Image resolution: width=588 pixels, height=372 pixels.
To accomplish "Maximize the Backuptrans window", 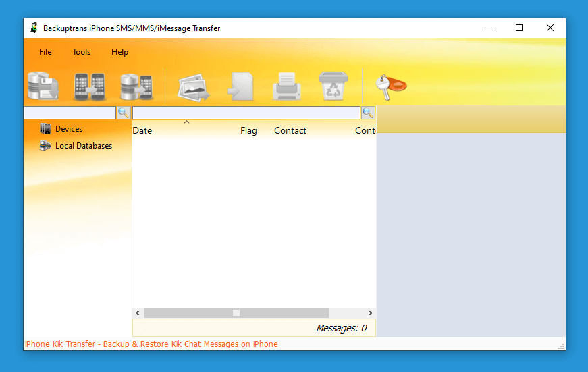I will (x=519, y=28).
